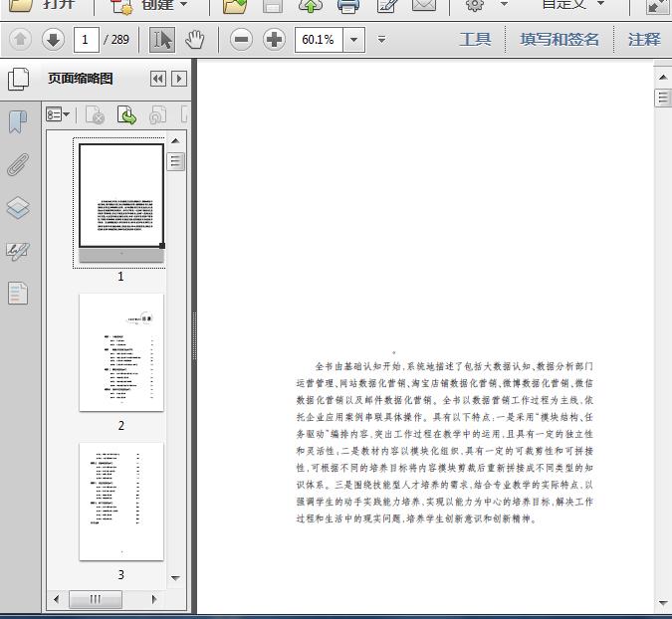Click the yellow folder file icon
Screen dimensions: 672x619
235,6
